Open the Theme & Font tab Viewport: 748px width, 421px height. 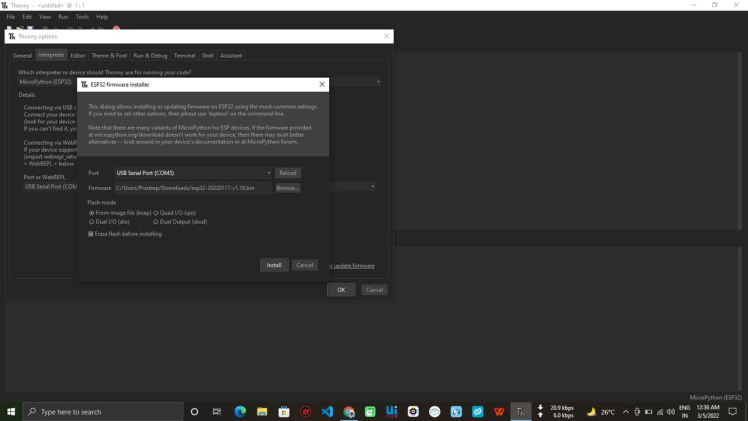[109, 55]
